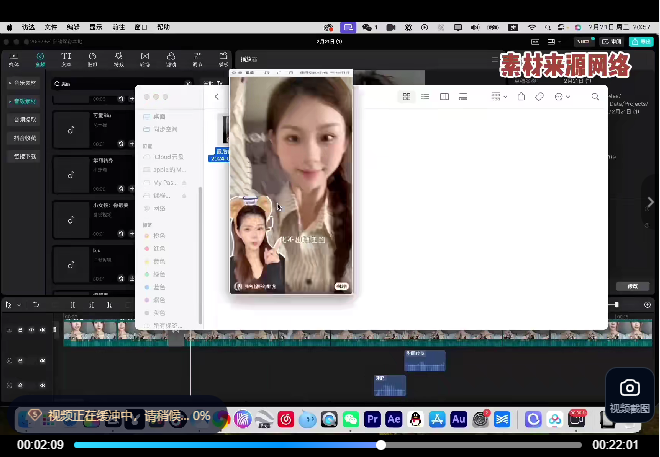
Task: Click the video screenshot camera button
Action: click(x=629, y=388)
